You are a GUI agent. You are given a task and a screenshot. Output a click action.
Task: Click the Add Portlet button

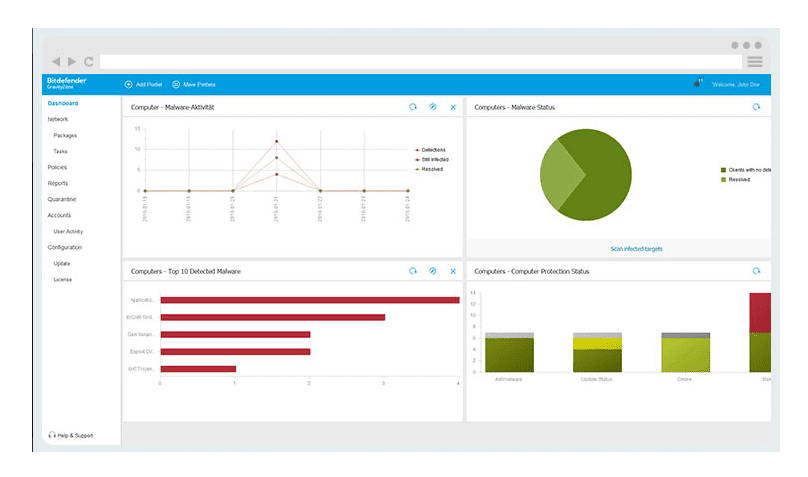142,85
